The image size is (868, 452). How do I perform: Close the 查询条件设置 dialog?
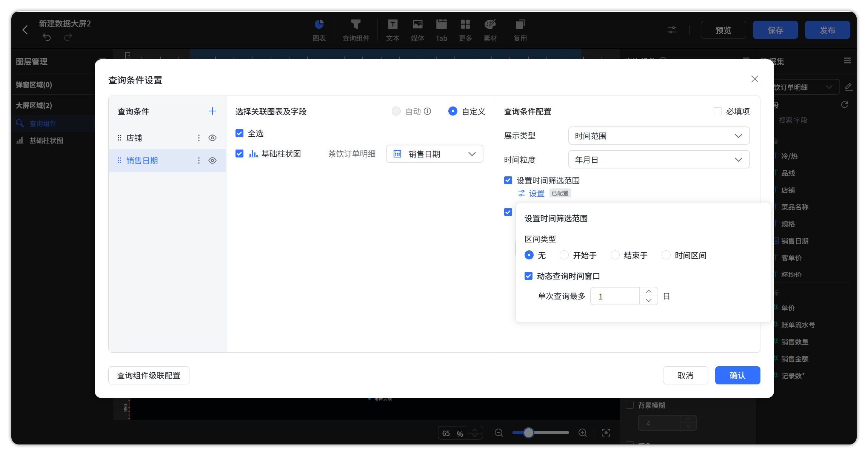click(x=754, y=79)
